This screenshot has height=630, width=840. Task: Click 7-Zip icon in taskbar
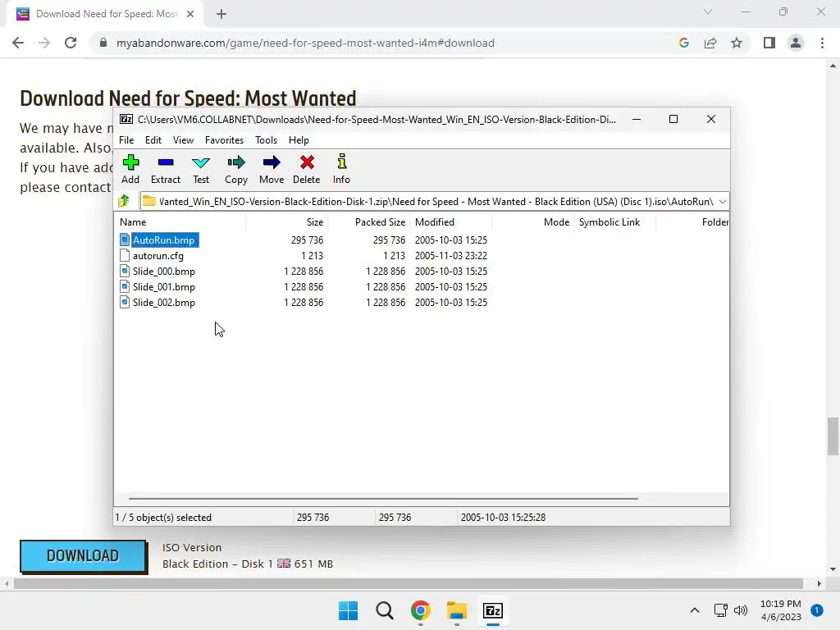point(492,610)
